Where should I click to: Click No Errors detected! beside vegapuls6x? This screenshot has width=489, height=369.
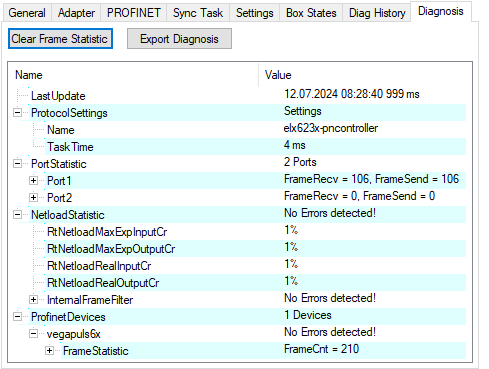click(330, 332)
